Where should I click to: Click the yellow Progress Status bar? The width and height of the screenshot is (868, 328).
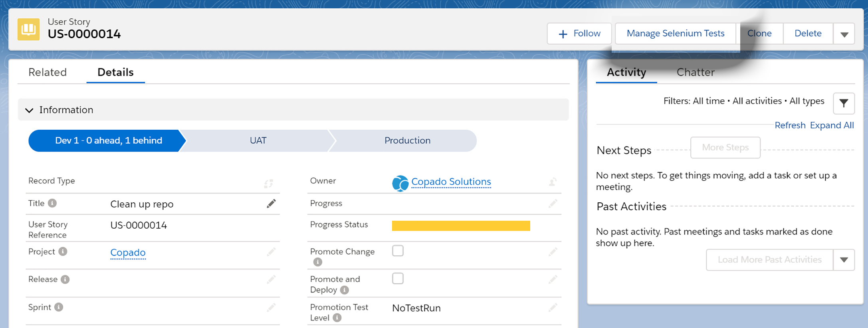click(461, 226)
